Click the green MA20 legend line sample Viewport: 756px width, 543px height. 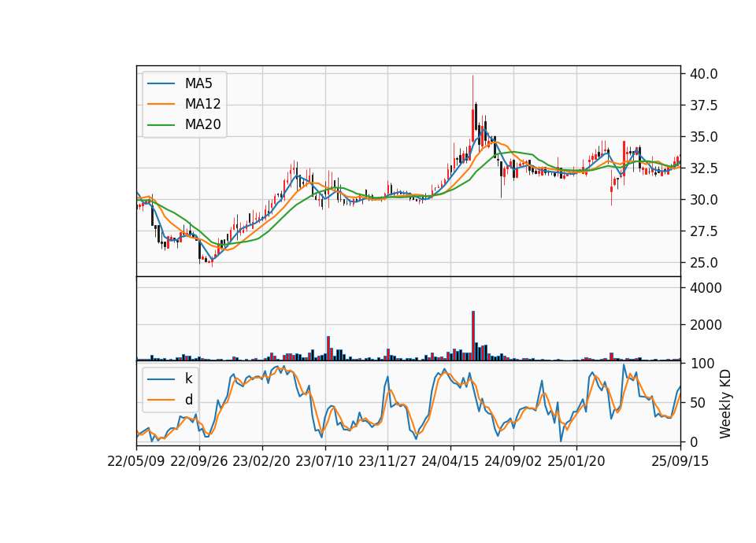pyautogui.click(x=161, y=124)
